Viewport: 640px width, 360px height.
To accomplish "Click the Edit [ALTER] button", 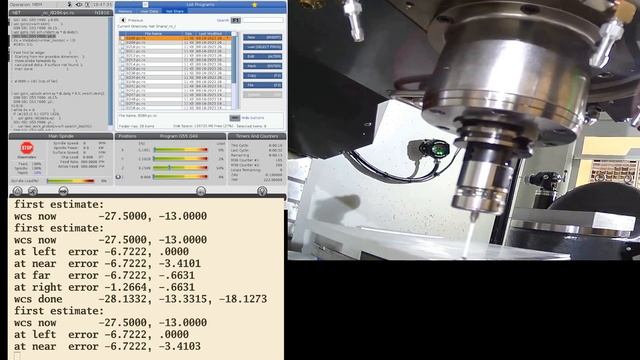I will click(262, 56).
